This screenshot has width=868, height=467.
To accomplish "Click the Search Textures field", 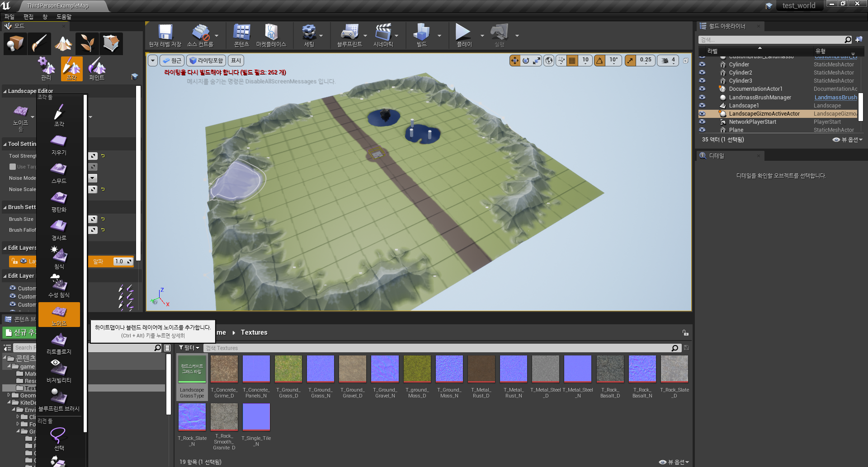I will click(442, 348).
